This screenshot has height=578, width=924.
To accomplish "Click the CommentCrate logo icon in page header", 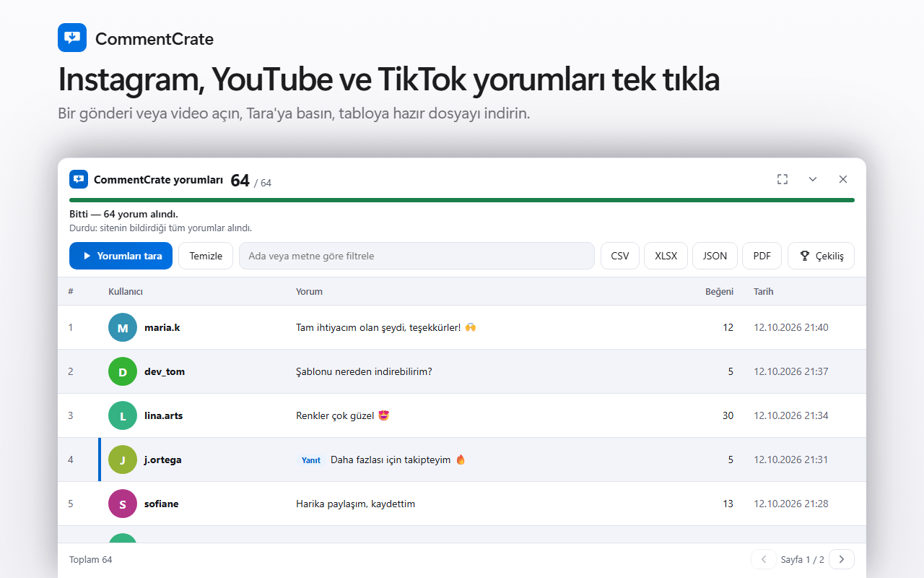I will [72, 38].
